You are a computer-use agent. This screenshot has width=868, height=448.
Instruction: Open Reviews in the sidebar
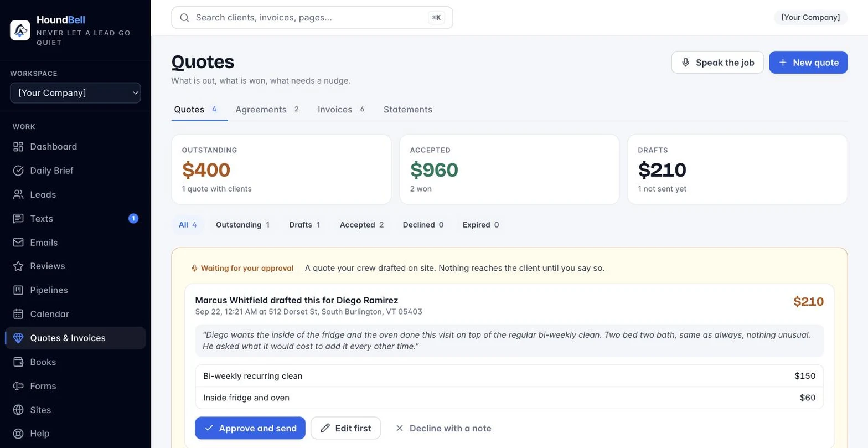[x=75, y=266]
